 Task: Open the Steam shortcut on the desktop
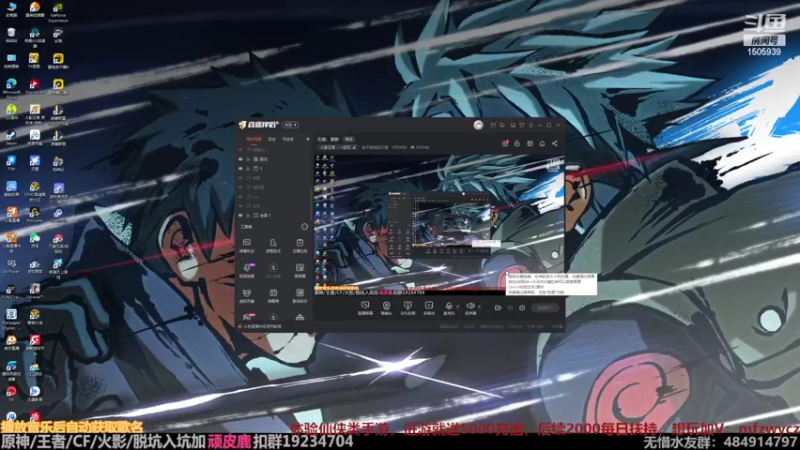[11, 136]
